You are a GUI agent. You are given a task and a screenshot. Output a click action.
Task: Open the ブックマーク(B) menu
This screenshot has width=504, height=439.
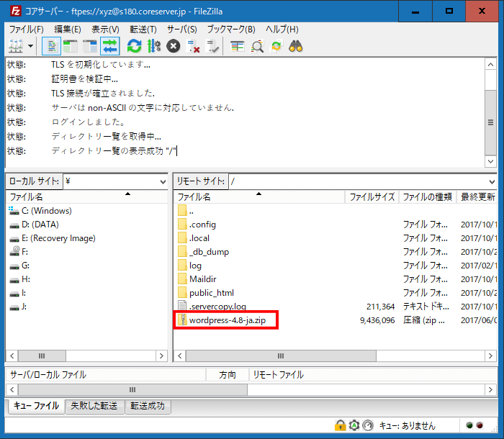231,30
